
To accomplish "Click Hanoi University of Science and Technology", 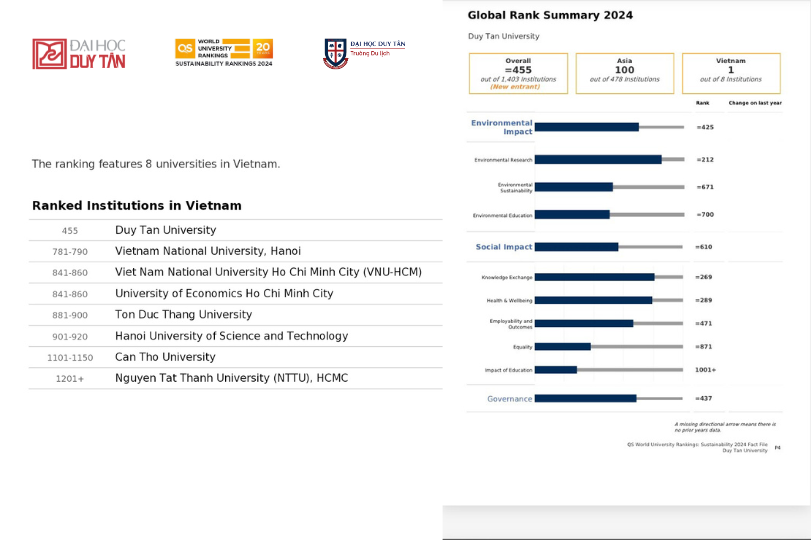I will point(231,336).
